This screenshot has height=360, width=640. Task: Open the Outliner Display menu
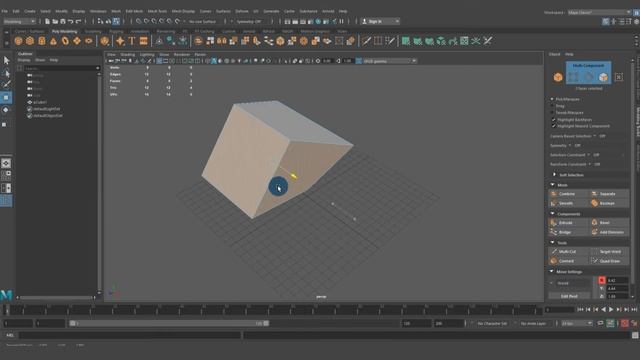[24, 60]
